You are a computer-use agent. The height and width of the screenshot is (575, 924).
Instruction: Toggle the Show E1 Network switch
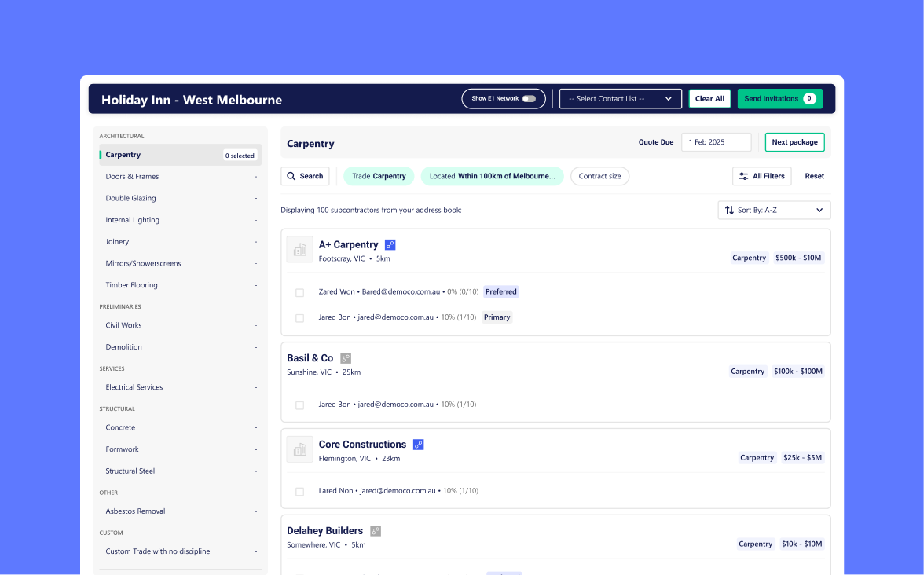tap(530, 98)
